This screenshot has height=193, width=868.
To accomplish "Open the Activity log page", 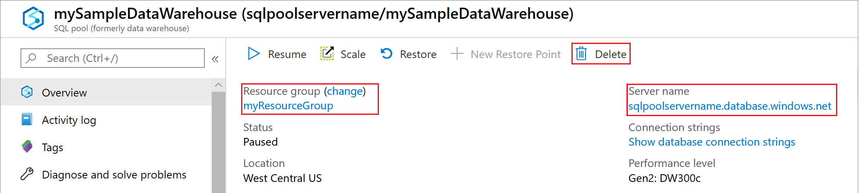I will click(69, 120).
